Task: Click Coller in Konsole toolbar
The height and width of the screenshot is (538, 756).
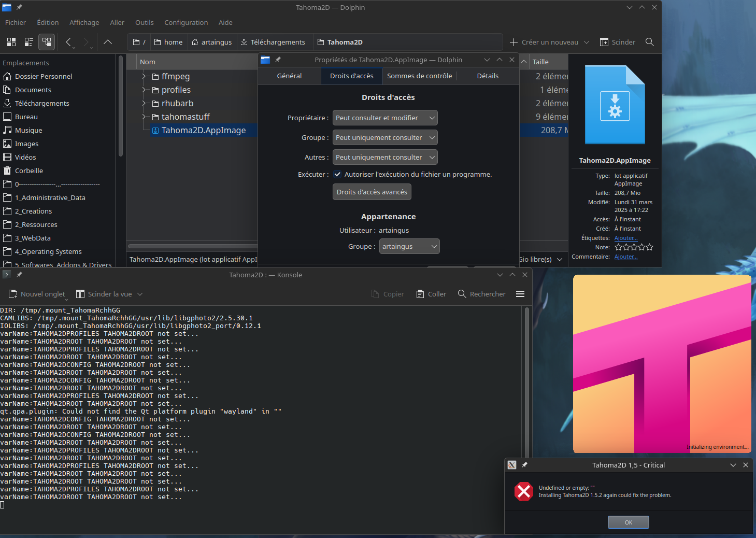Action: click(x=431, y=294)
